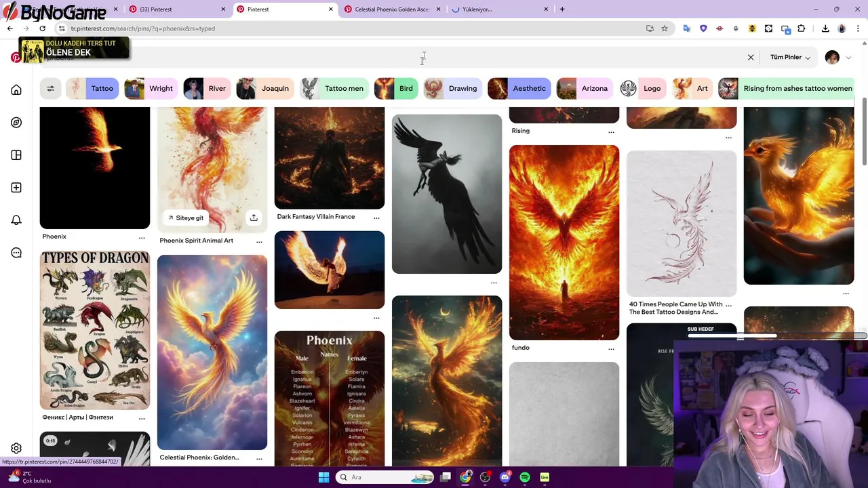Select the Aesthetic filter chip
Viewport: 868px width, 488px height.
(518, 88)
